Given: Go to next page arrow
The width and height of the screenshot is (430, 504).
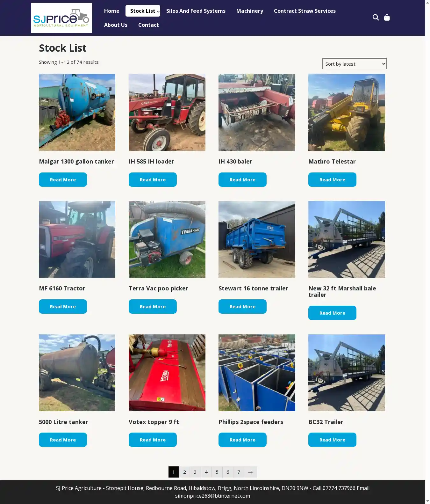Looking at the screenshot, I should 250,472.
